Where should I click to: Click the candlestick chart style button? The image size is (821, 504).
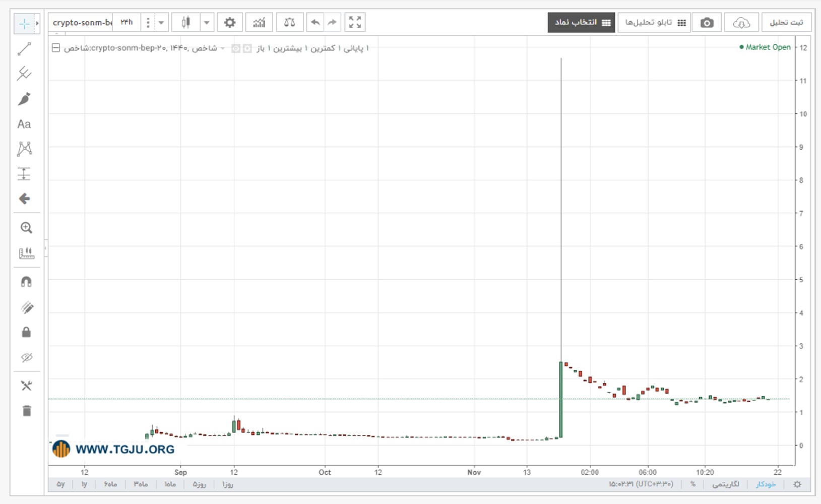(186, 23)
